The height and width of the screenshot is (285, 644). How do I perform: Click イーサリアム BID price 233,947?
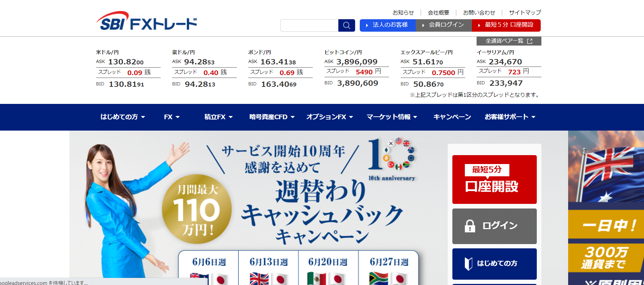[506, 83]
